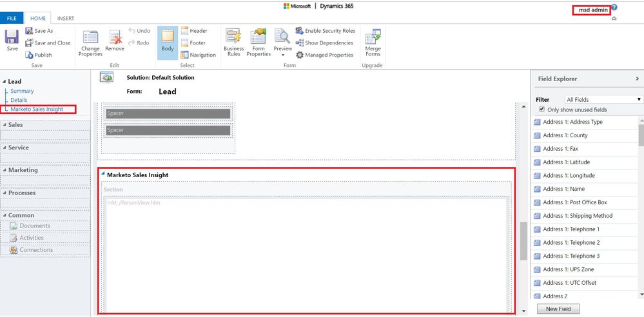The width and height of the screenshot is (644, 317).
Task: Click Enable Security Roles
Action: point(324,31)
